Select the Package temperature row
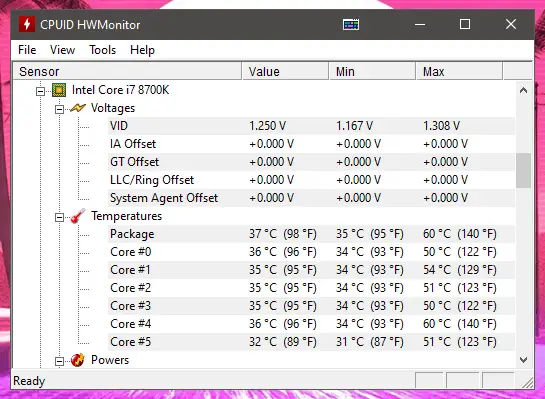This screenshot has height=399, width=545. point(311,234)
